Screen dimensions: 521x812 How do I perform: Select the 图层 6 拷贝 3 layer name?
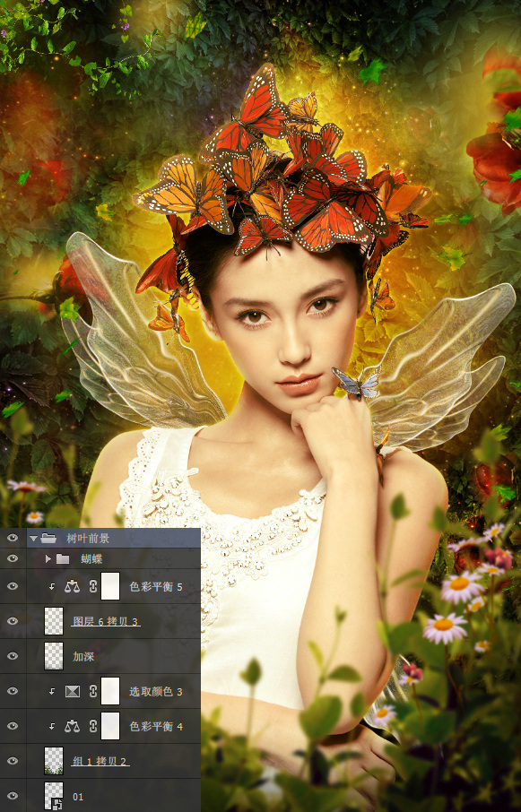106,621
